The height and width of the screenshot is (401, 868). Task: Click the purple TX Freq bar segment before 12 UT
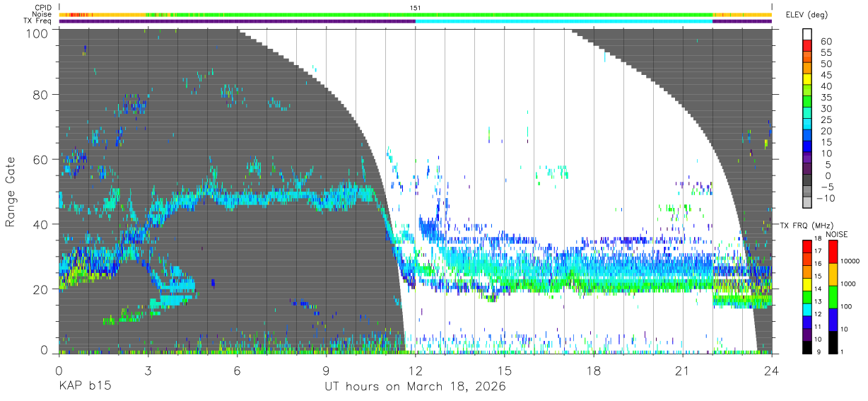237,21
